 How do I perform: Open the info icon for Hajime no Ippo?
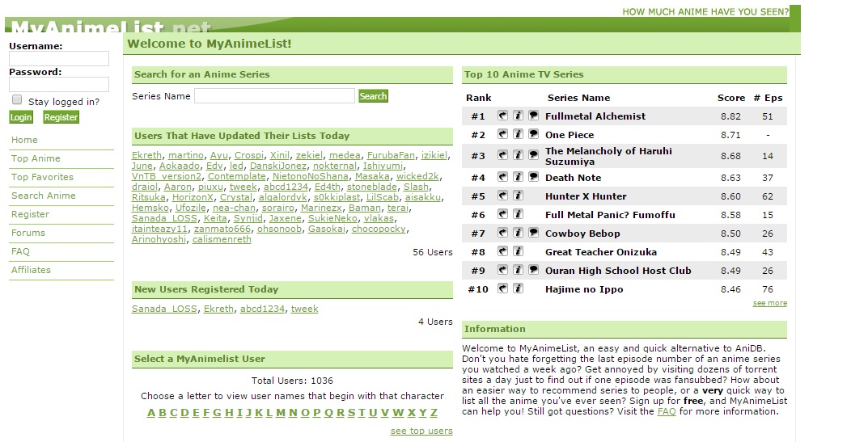[519, 288]
